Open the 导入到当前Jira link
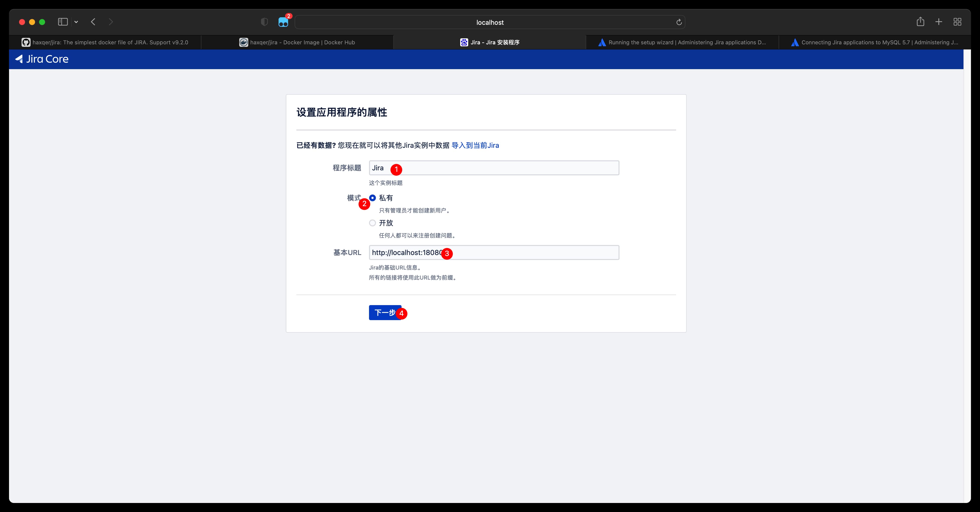The width and height of the screenshot is (980, 512). click(x=475, y=145)
